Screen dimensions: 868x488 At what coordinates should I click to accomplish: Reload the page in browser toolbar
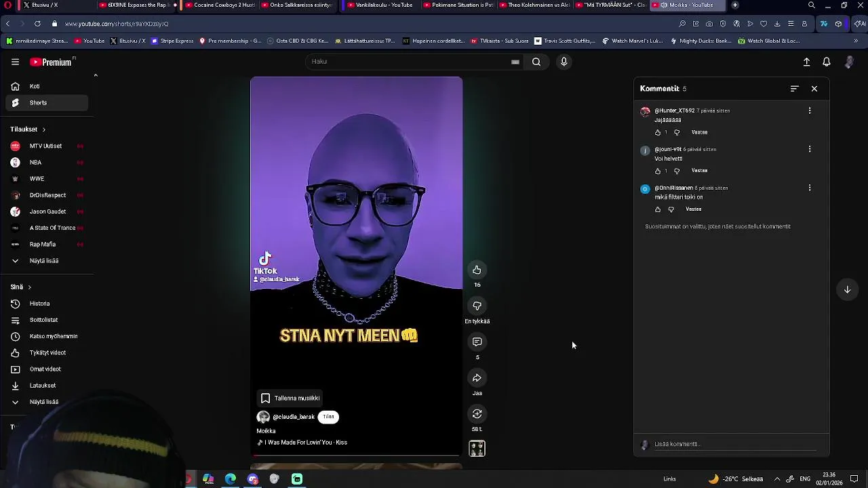point(37,24)
